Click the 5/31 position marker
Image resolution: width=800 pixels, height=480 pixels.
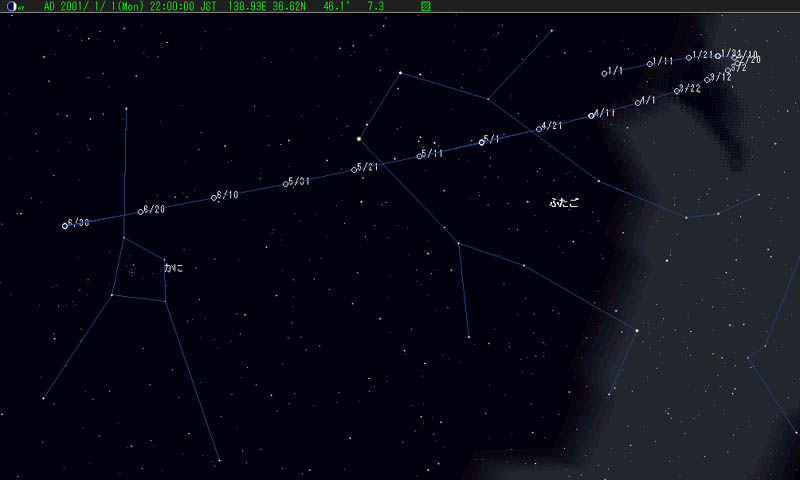(285, 184)
